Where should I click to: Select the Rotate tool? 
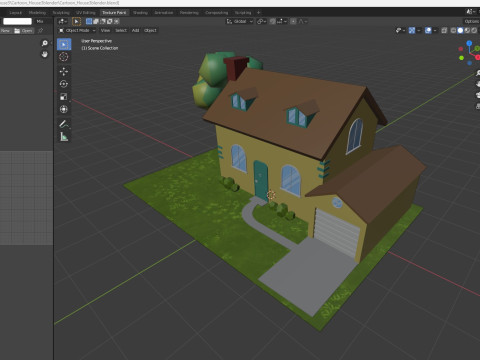click(64, 84)
